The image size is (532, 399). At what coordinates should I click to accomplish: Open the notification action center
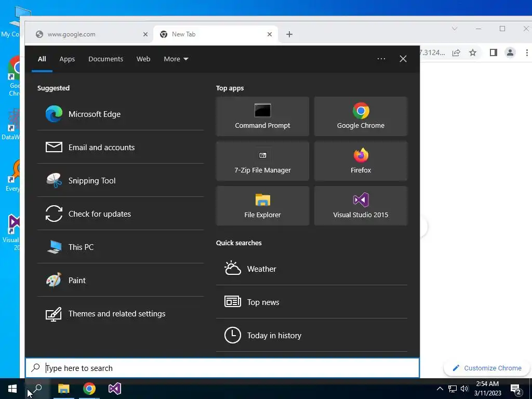click(516, 389)
